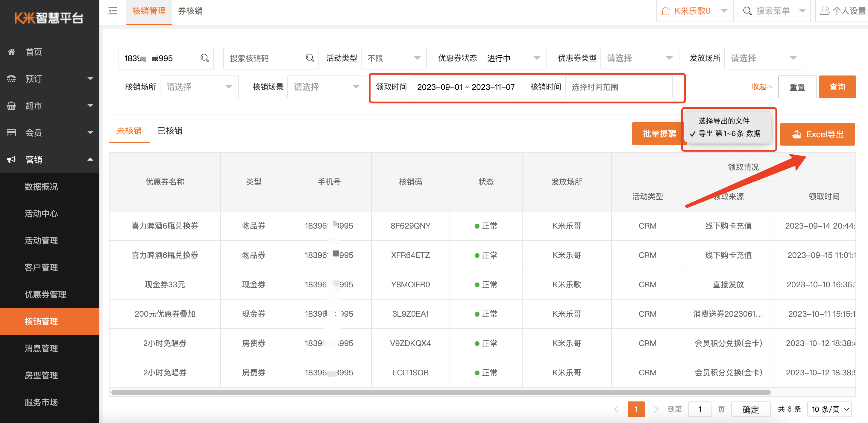Click the magnifier icon in 搜索核销码 box
The width and height of the screenshot is (868, 423).
pos(310,58)
